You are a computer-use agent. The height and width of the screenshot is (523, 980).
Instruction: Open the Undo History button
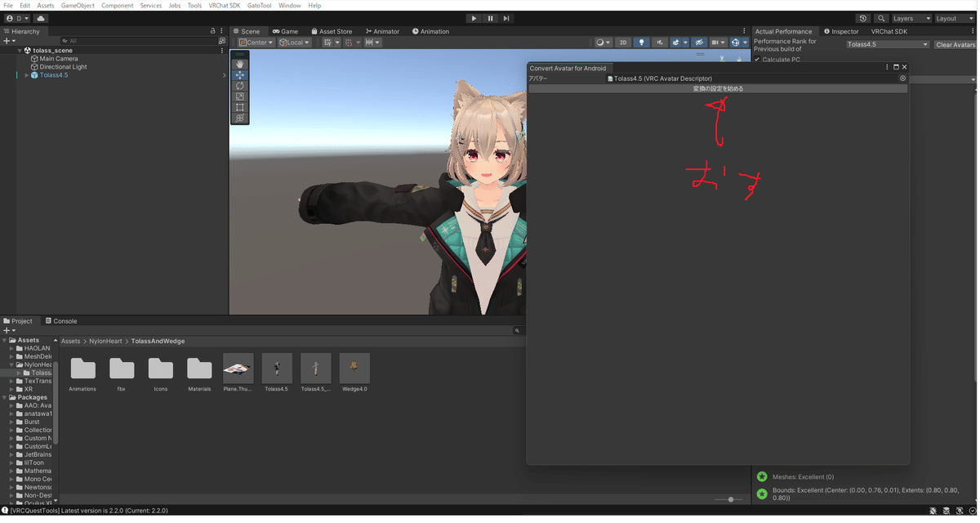click(863, 18)
